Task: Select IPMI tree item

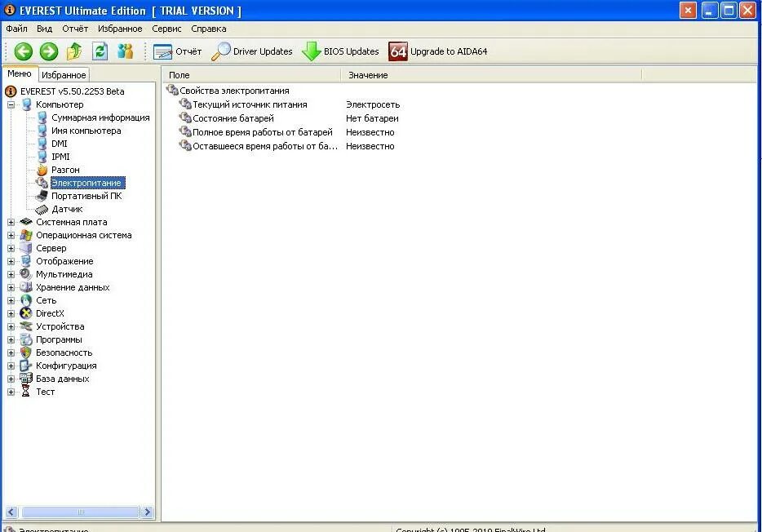Action: point(60,157)
